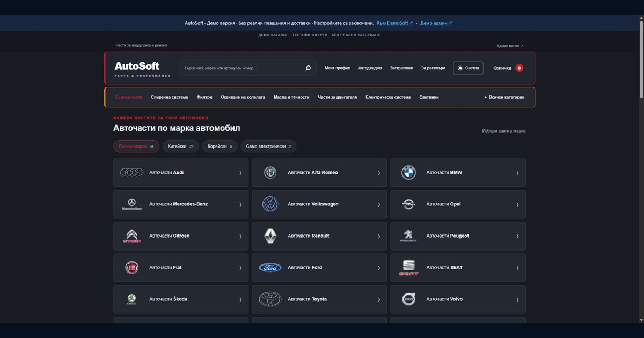Click the Audi logo icon

point(131,173)
